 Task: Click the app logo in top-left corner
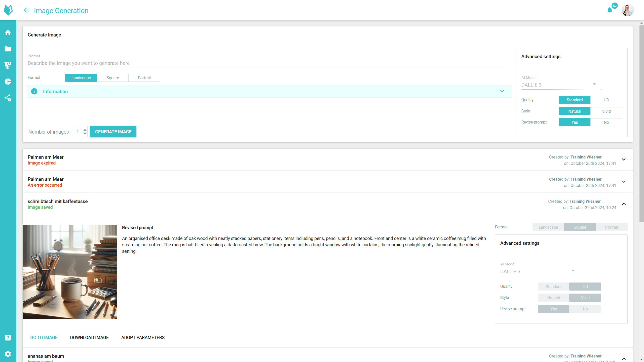click(8, 10)
